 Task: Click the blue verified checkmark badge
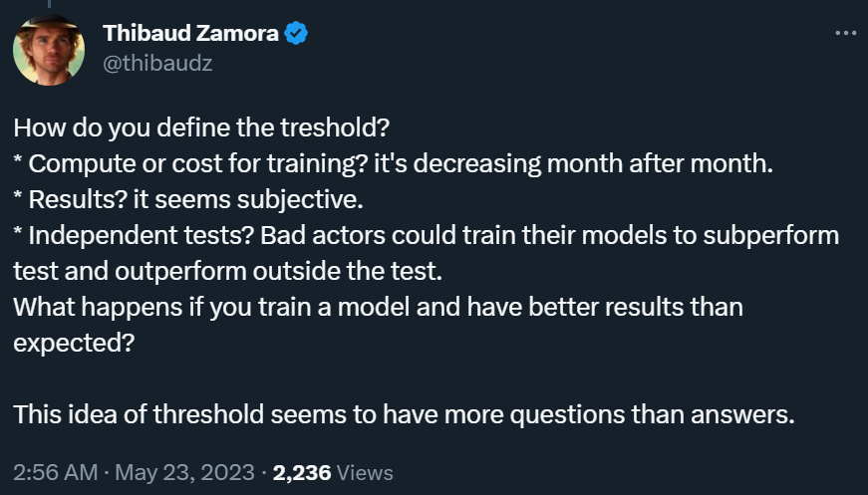(296, 33)
